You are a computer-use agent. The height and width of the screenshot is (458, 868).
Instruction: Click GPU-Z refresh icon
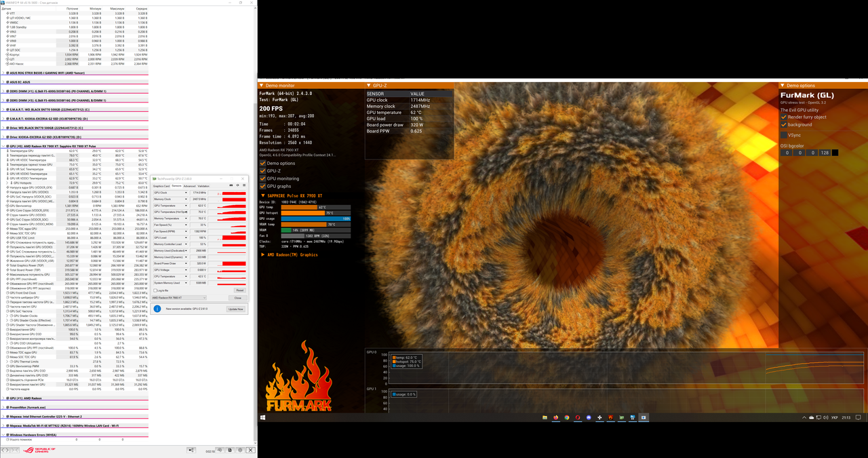pyautogui.click(x=237, y=185)
